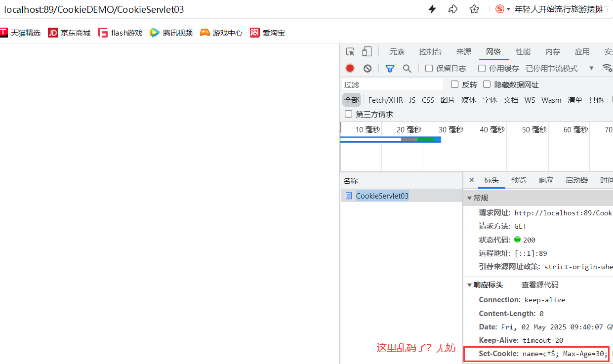Filter requests by Wasm
Image resolution: width=613 pixels, height=364 pixels.
(x=551, y=100)
